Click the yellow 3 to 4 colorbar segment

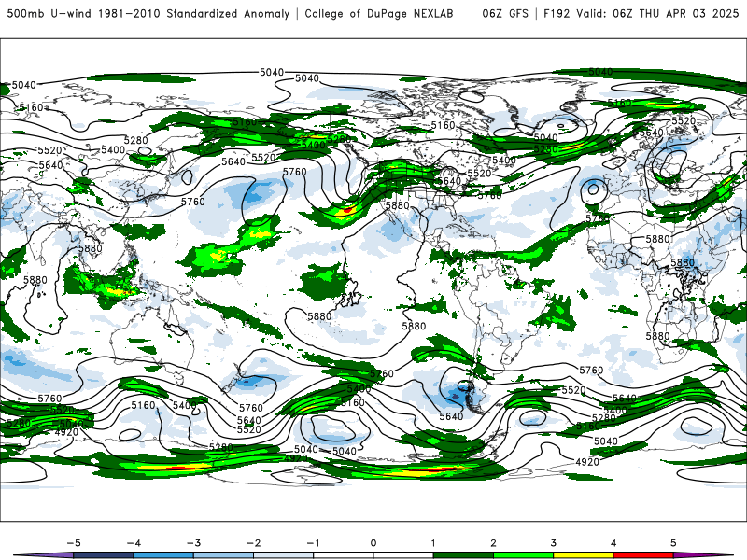click(583, 555)
